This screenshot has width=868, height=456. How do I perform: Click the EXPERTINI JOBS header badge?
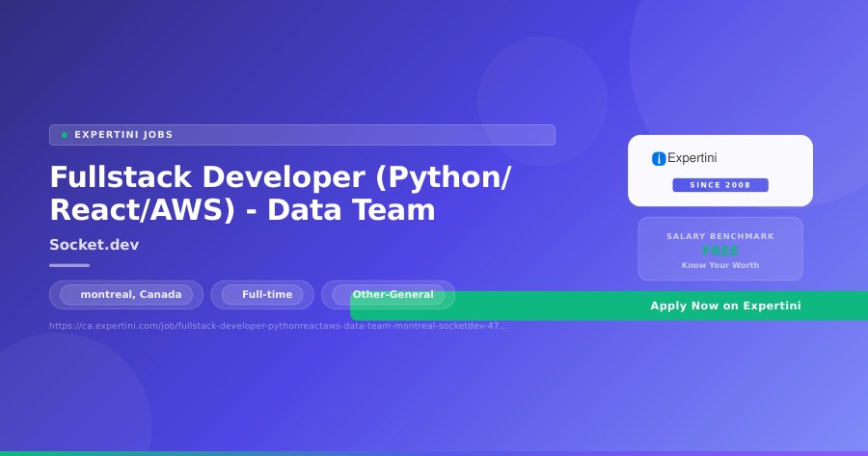pyautogui.click(x=302, y=134)
